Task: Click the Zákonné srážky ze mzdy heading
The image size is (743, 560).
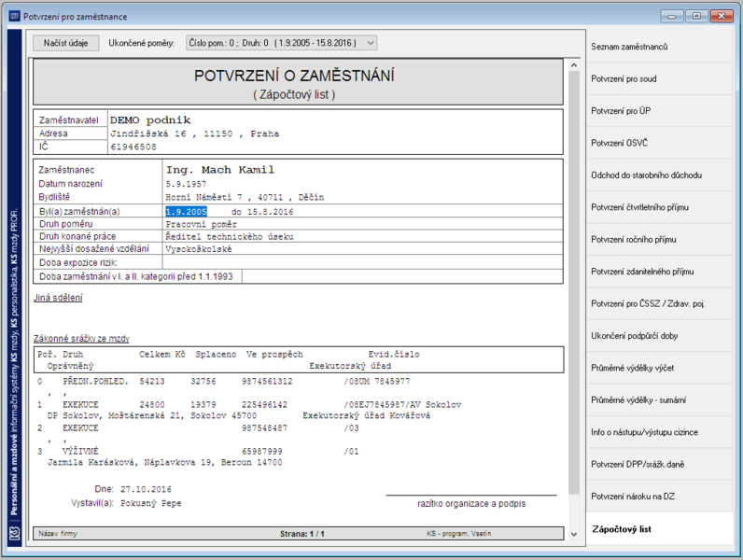Action: point(81,339)
